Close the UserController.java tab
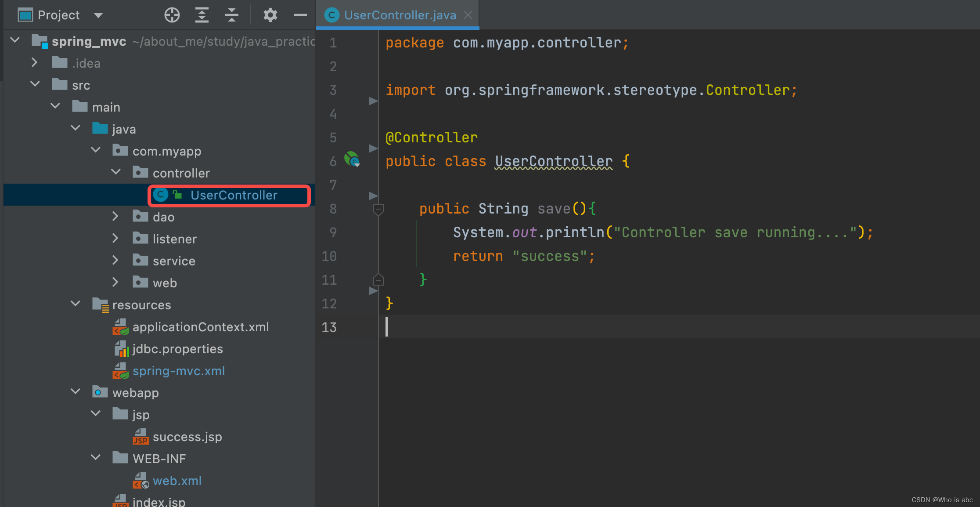The width and height of the screenshot is (980, 507). pyautogui.click(x=468, y=15)
